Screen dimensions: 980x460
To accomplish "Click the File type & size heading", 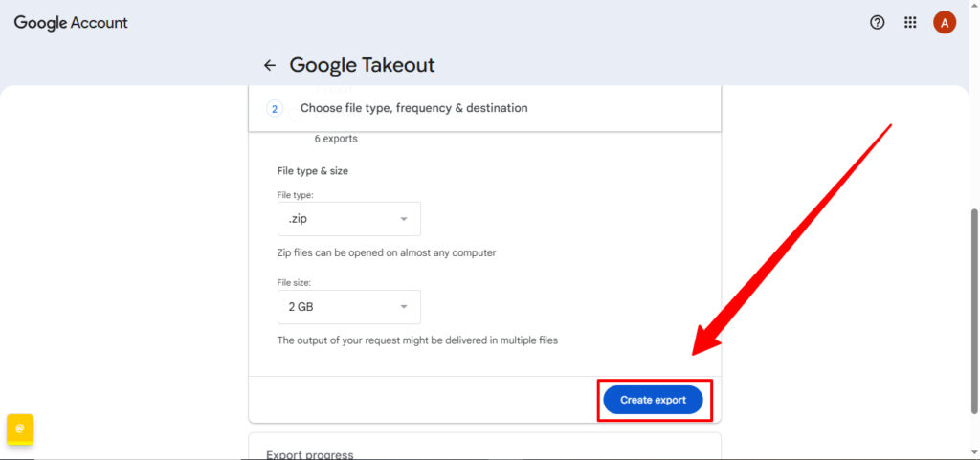I will click(x=313, y=171).
